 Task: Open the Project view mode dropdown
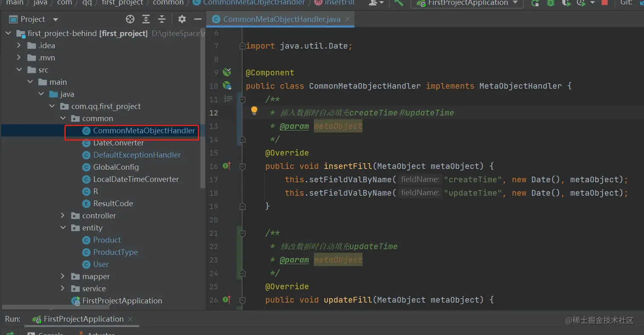[55, 20]
